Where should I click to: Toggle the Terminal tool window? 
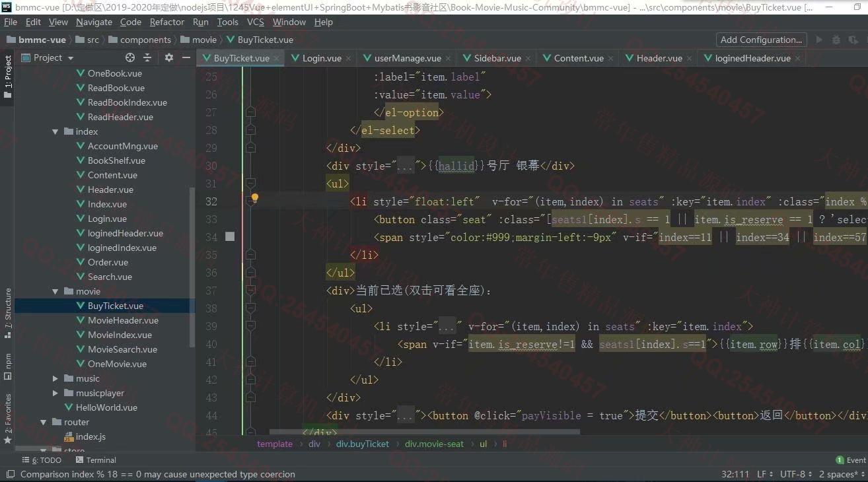click(96, 460)
